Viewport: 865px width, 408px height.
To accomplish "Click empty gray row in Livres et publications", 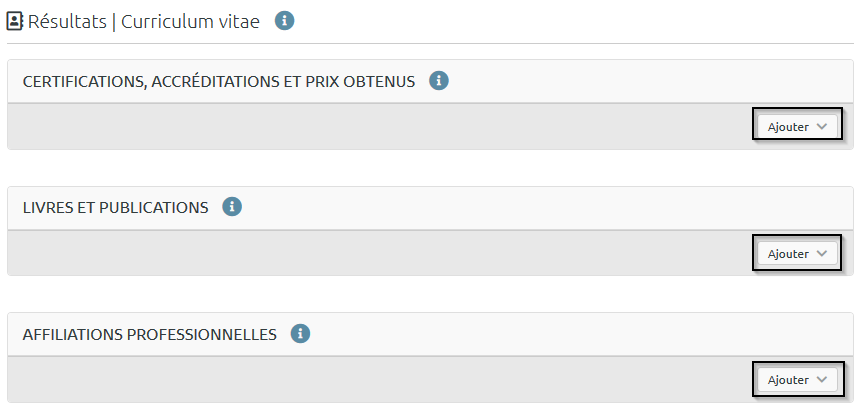I will click(380, 253).
